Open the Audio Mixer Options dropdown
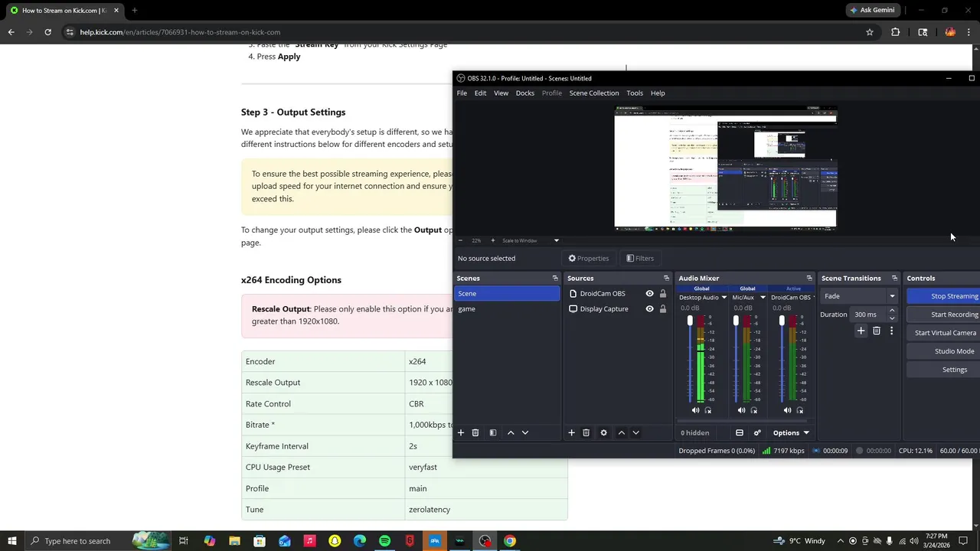The width and height of the screenshot is (980, 551). [x=791, y=433]
